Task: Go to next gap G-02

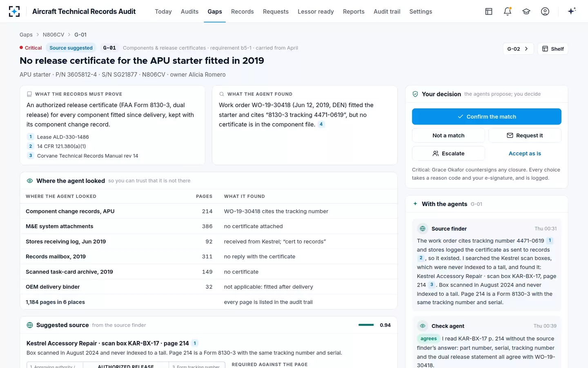Action: (x=518, y=49)
